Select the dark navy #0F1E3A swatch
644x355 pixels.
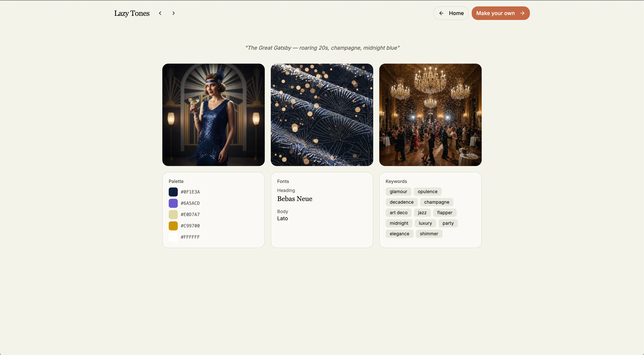click(173, 192)
